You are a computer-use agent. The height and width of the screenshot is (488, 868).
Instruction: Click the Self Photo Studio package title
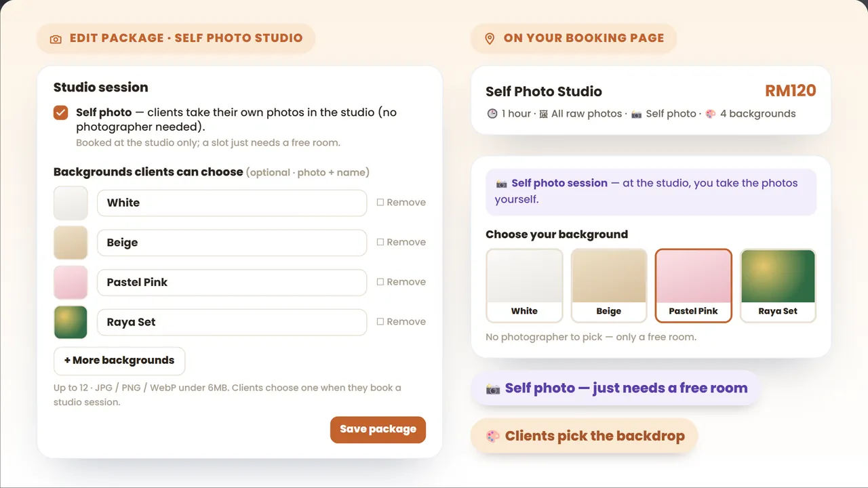[x=544, y=91]
